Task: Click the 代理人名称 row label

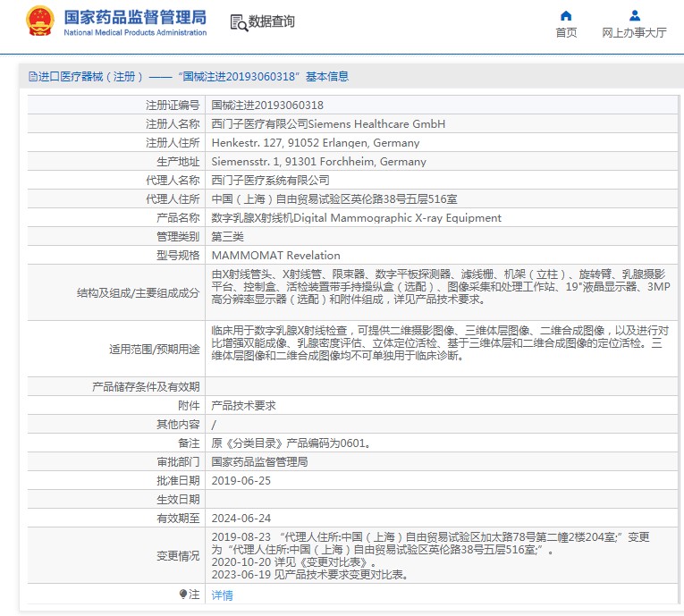Action: coord(173,181)
